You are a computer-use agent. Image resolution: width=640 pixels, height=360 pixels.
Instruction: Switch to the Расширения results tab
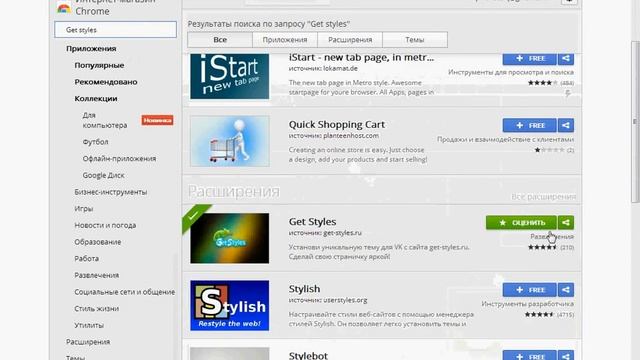(x=350, y=40)
